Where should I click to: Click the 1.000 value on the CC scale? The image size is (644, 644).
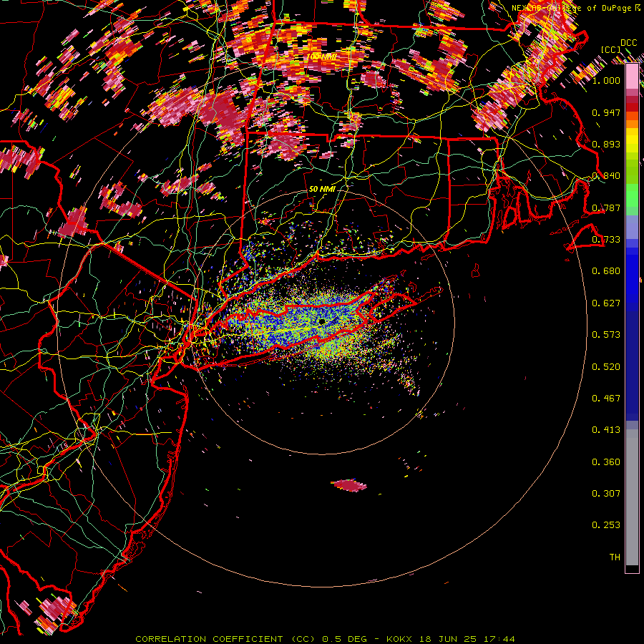point(606,80)
